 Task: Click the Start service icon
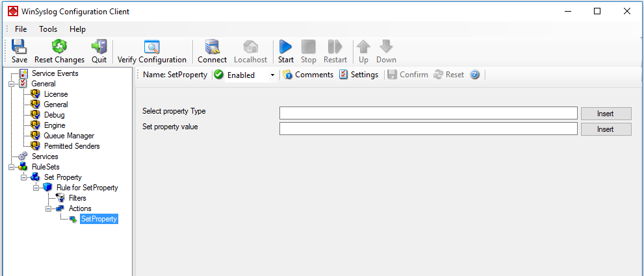pos(285,46)
